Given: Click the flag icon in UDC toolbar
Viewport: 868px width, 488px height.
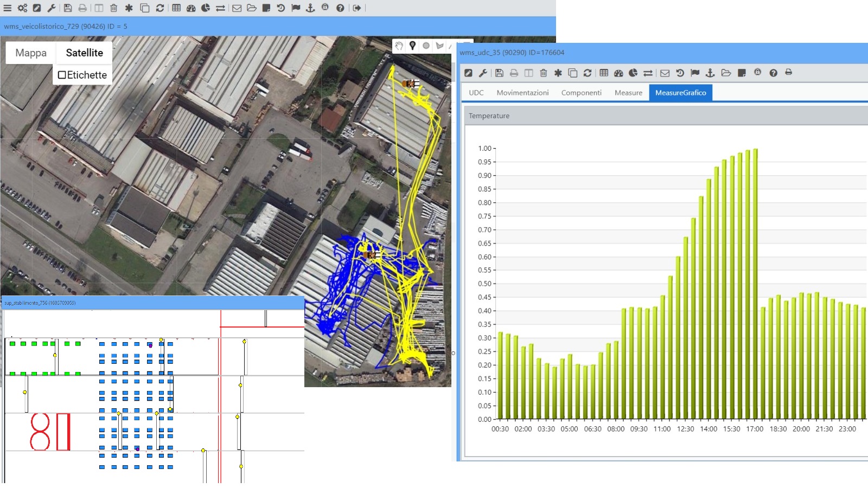Looking at the screenshot, I should pos(695,73).
